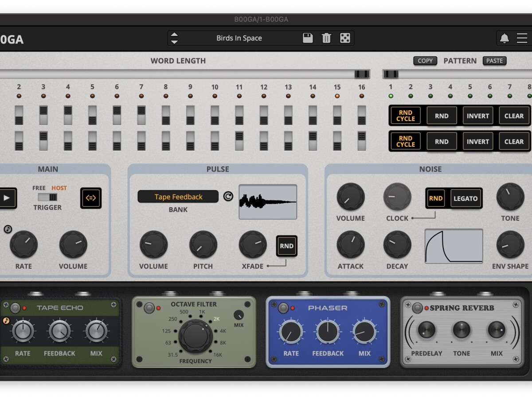Open notifications via the bell icon
The width and height of the screenshot is (532, 399).
coord(505,39)
